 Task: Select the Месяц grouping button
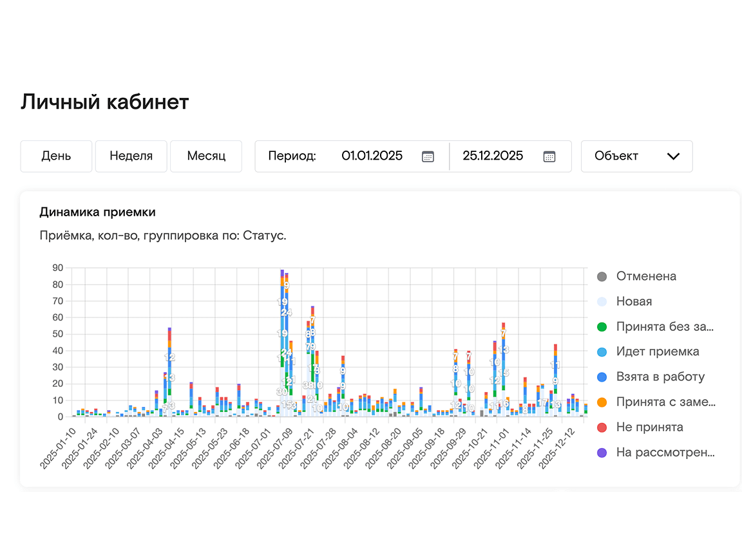[206, 156]
